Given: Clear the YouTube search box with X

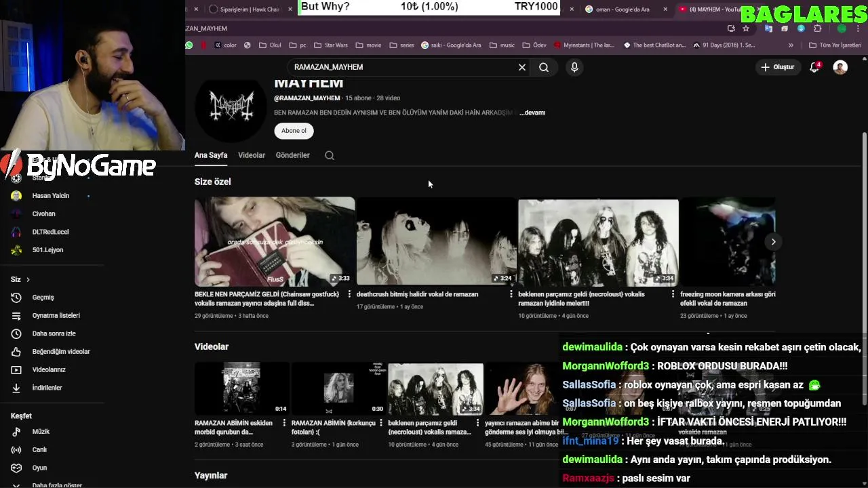Looking at the screenshot, I should coord(522,67).
